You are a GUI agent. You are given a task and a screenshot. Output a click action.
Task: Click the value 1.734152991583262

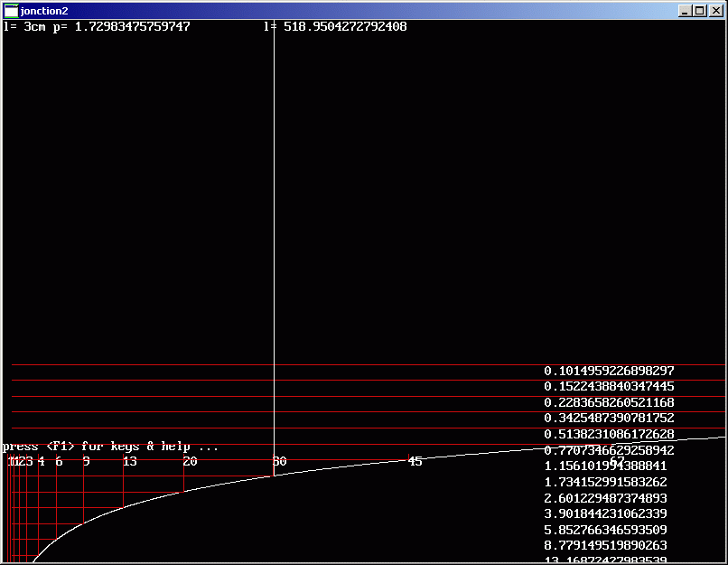point(605,482)
